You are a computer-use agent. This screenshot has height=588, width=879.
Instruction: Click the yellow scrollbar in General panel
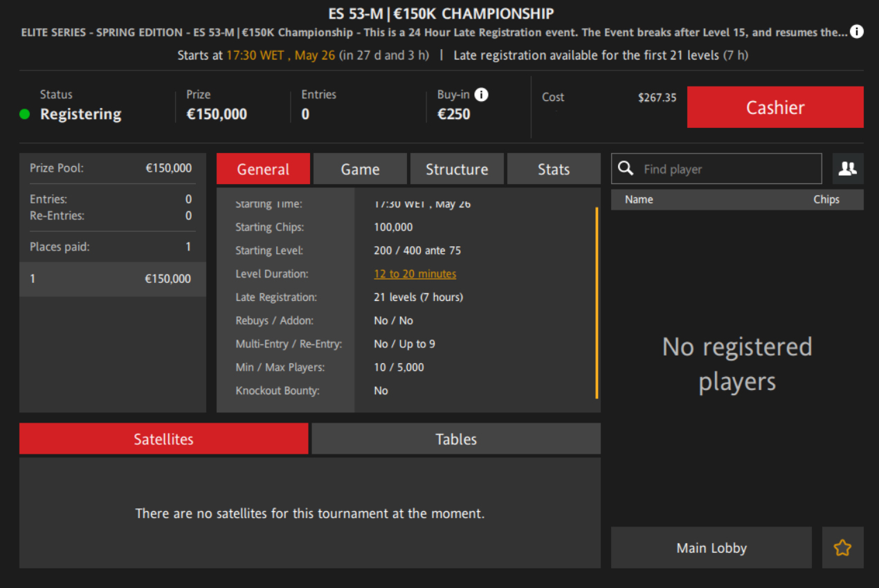coord(597,303)
